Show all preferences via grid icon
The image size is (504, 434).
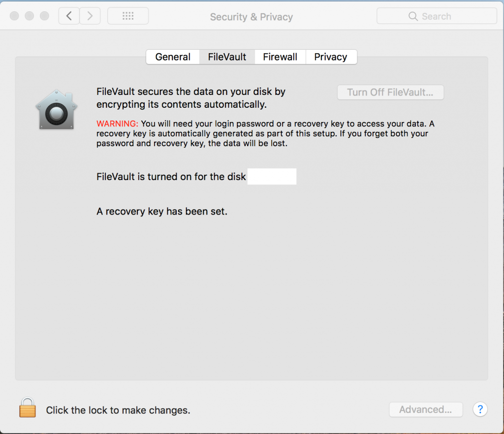[128, 16]
